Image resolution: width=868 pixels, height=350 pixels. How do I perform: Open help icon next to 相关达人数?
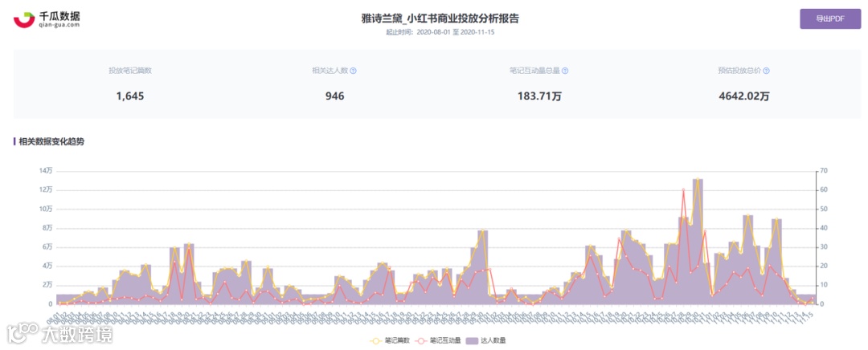click(x=353, y=71)
